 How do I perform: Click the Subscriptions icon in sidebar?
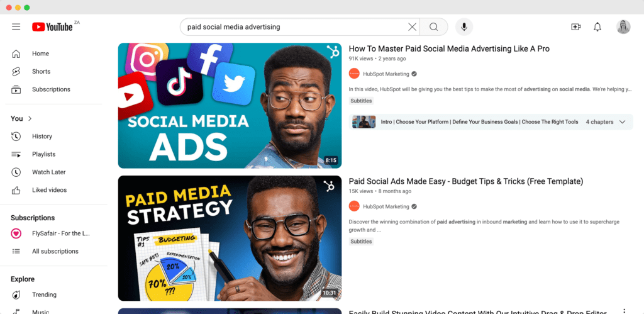(16, 89)
